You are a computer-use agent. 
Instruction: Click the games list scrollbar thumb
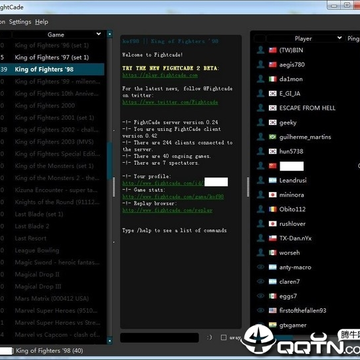click(x=110, y=161)
